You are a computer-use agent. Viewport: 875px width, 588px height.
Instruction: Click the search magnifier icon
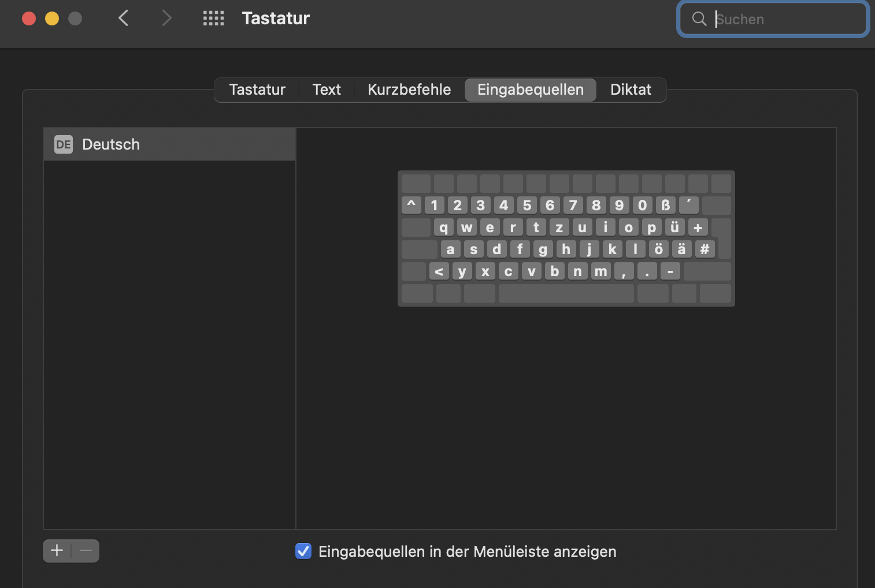699,19
